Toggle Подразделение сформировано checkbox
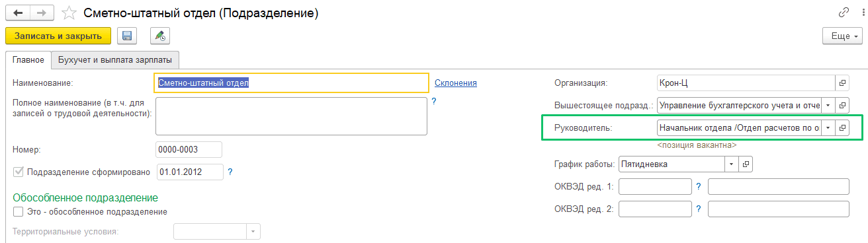 [18, 172]
